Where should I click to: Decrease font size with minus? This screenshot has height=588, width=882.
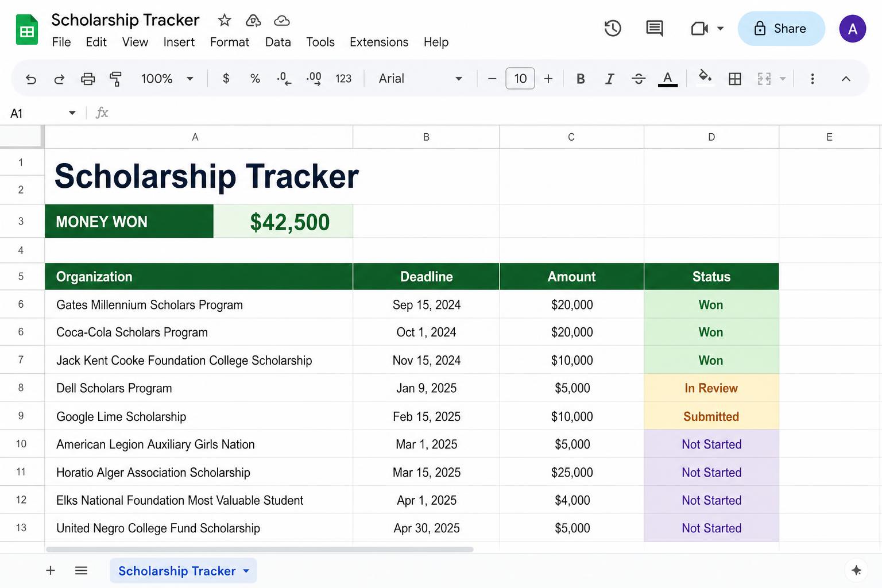pos(492,79)
